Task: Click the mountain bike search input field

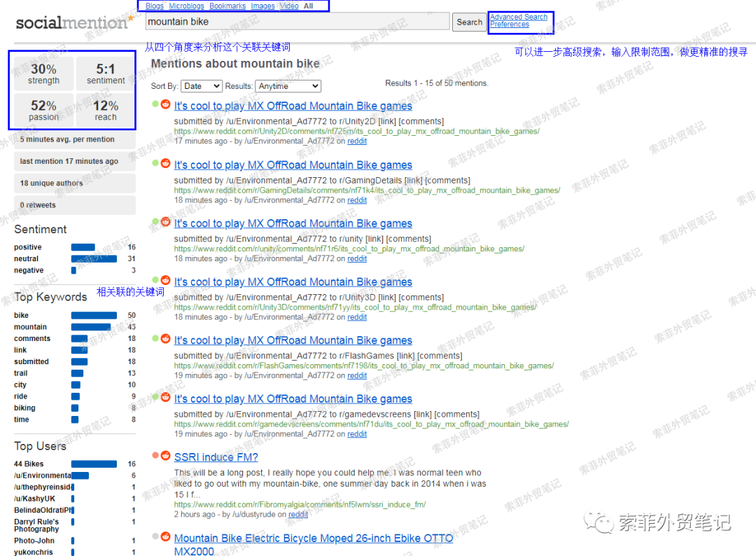Action: pos(297,22)
